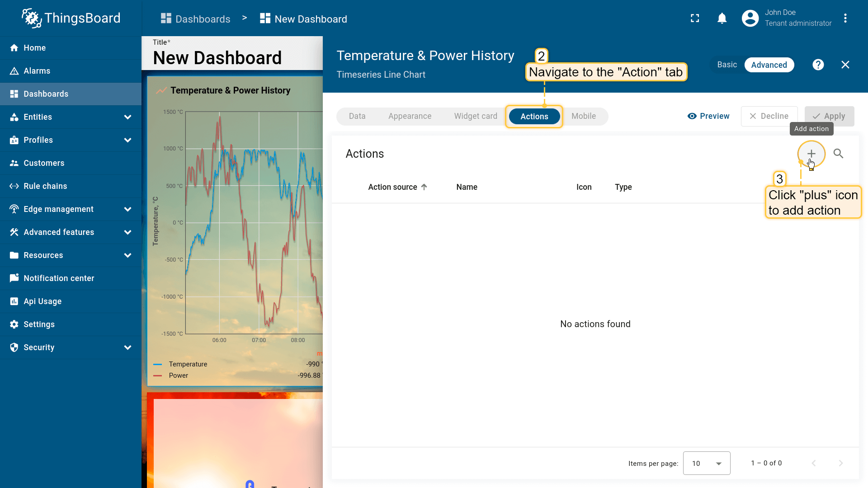Open Rule chains in the sidebar
This screenshot has height=488, width=868.
pyautogui.click(x=45, y=186)
